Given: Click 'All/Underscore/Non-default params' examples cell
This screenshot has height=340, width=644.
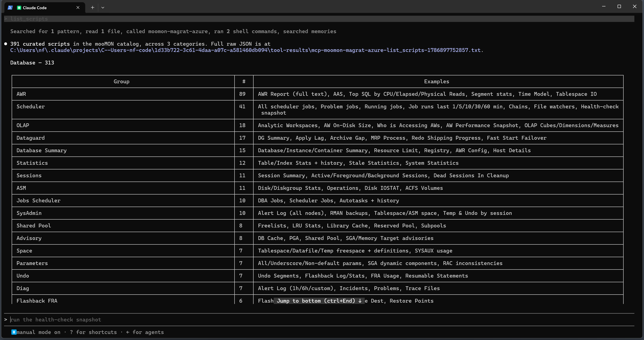Looking at the screenshot, I should pos(438,263).
